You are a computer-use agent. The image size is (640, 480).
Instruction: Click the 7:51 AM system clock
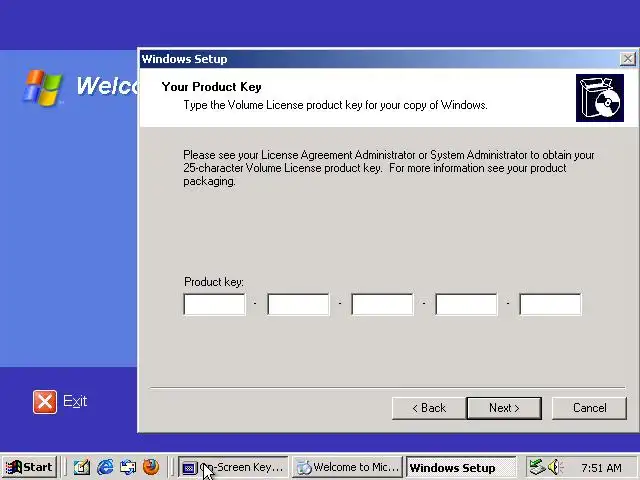pyautogui.click(x=601, y=468)
